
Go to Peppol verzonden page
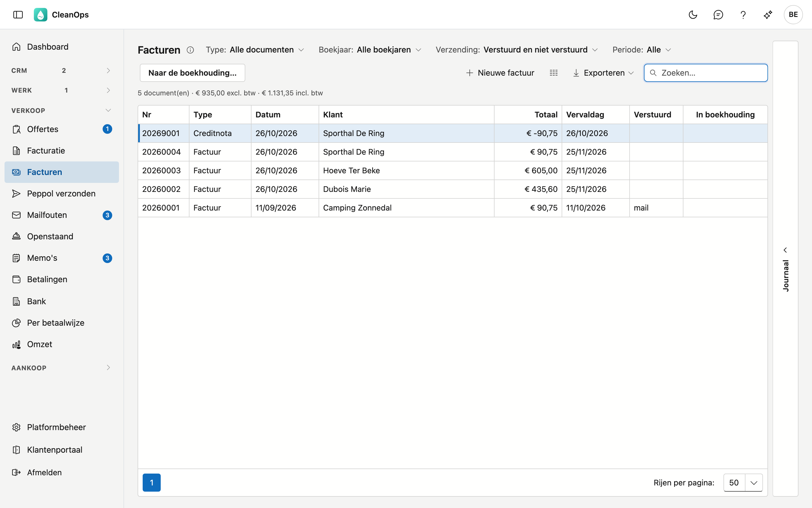tap(62, 194)
